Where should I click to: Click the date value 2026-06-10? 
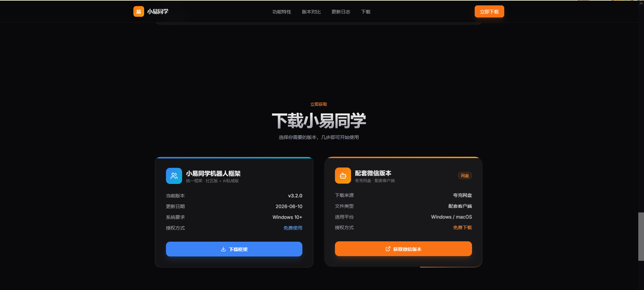point(289,206)
